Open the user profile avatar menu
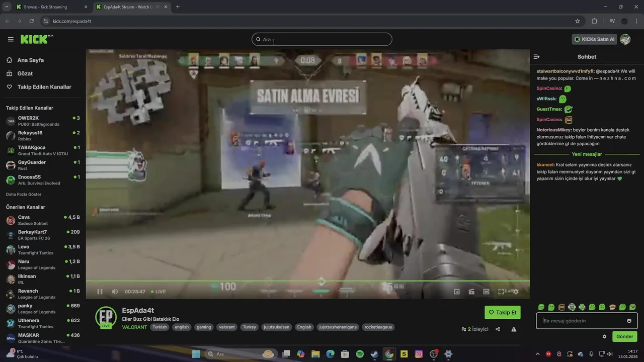 (625, 39)
